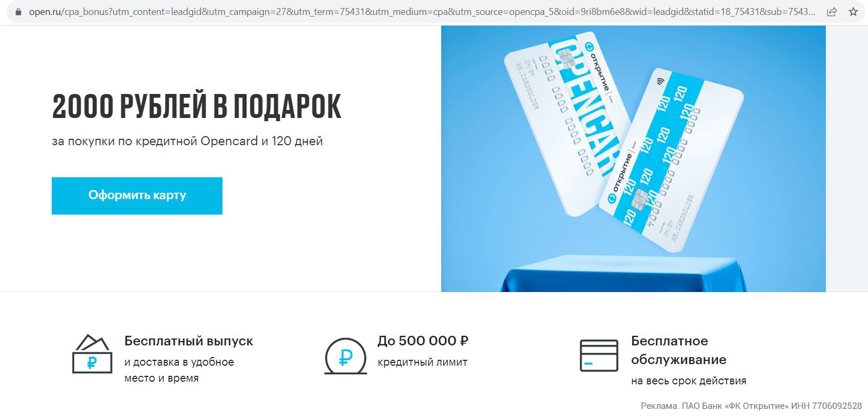
Task: Click the bank card service icon
Action: coord(599,356)
